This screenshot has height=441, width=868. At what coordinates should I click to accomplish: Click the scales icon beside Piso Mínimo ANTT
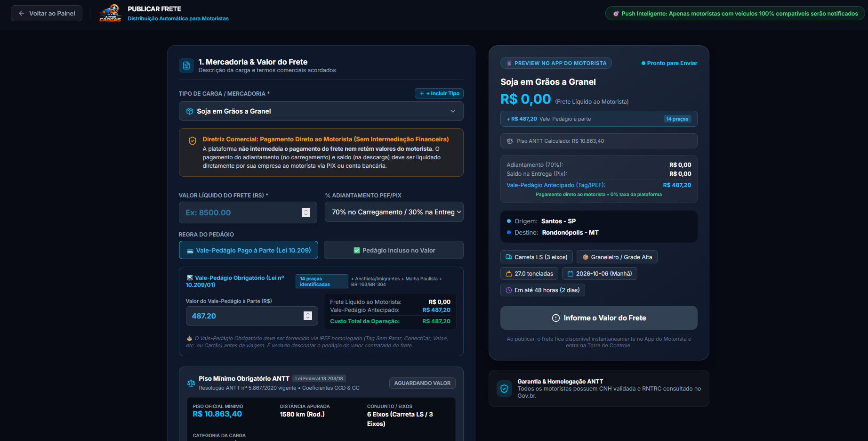(191, 383)
